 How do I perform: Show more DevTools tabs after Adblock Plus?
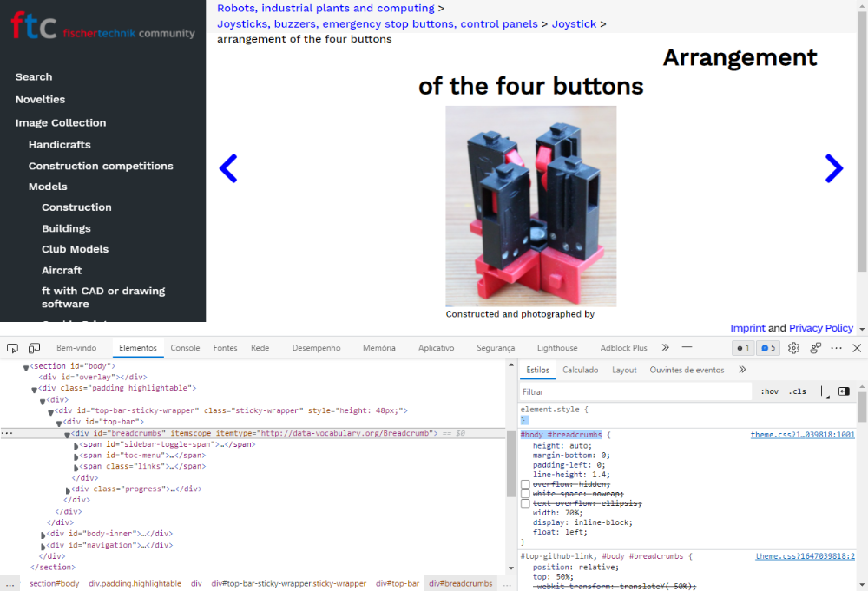pos(666,347)
